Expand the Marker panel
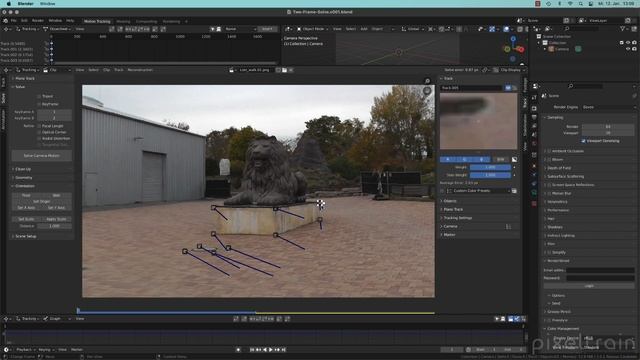This screenshot has height=360, width=640. pos(449,235)
